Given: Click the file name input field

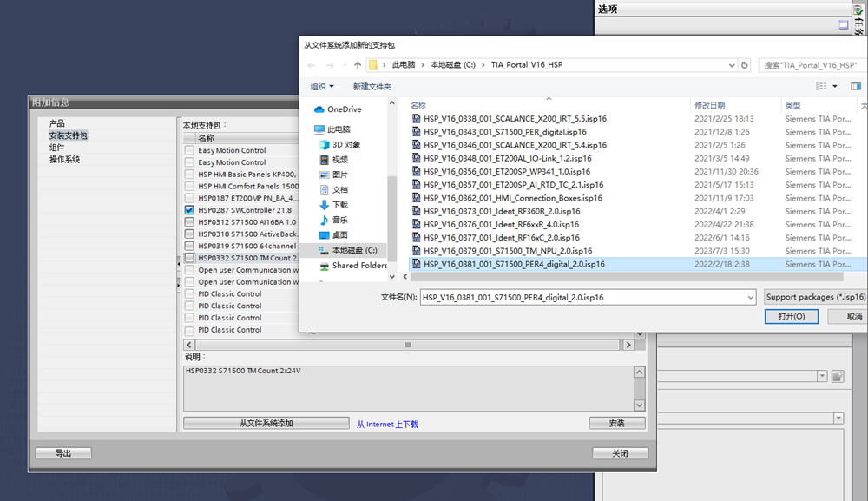Looking at the screenshot, I should [x=582, y=297].
